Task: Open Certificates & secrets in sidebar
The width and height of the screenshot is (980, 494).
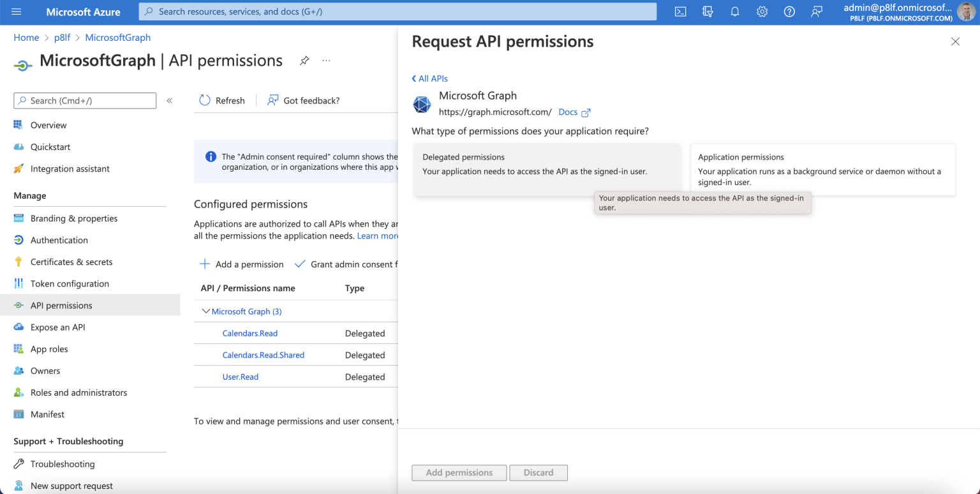Action: click(x=71, y=262)
